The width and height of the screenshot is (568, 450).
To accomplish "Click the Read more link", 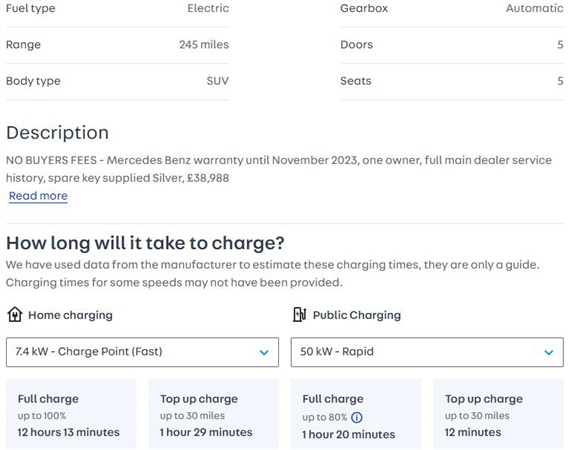I will pyautogui.click(x=38, y=196).
